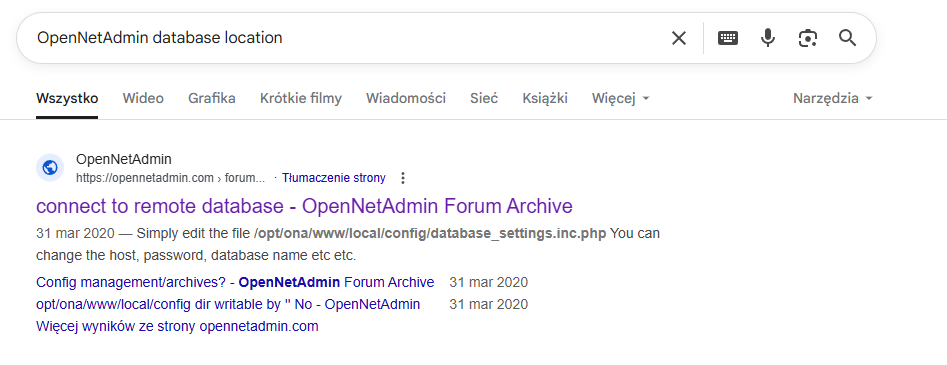Click the OpenNetAdmin globe favicon
Viewport: 947px width, 365px height.
(x=50, y=167)
